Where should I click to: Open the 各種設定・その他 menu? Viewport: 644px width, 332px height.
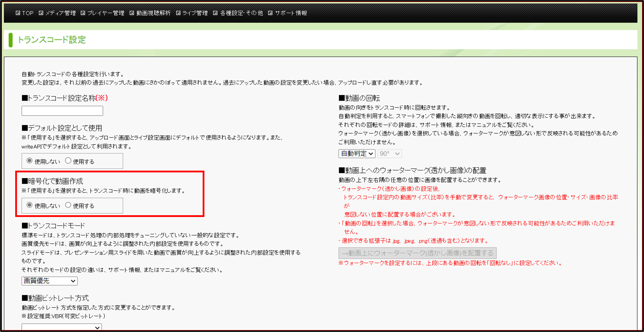[241, 13]
